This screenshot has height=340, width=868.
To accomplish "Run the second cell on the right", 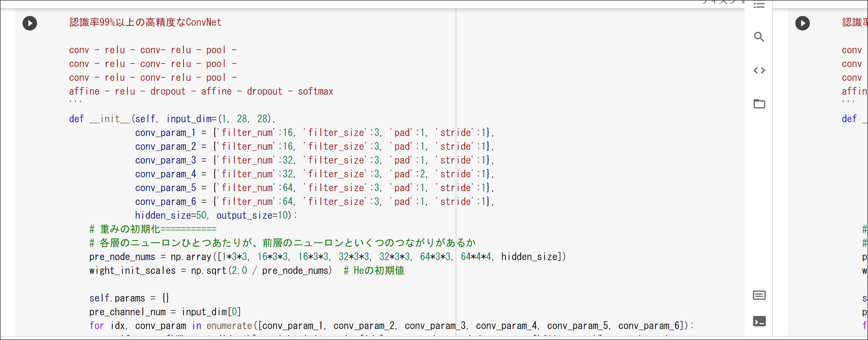I will point(803,23).
